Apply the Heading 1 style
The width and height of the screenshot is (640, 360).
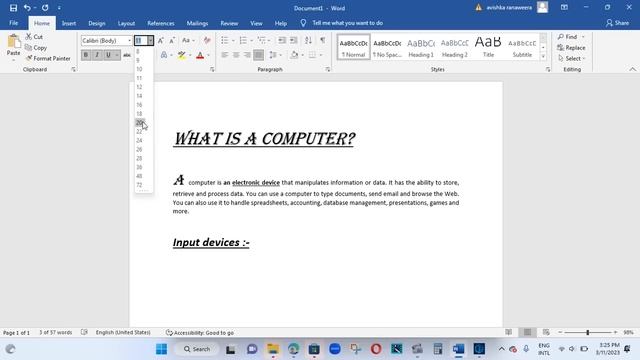421,47
